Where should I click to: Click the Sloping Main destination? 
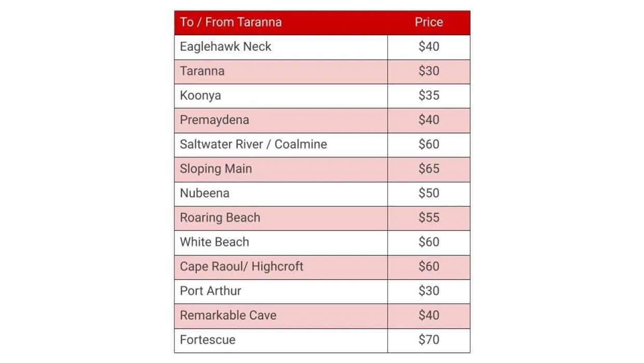pyautogui.click(x=216, y=169)
